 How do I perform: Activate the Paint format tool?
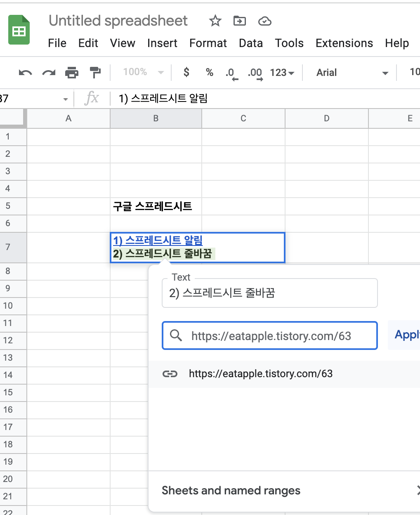[95, 73]
